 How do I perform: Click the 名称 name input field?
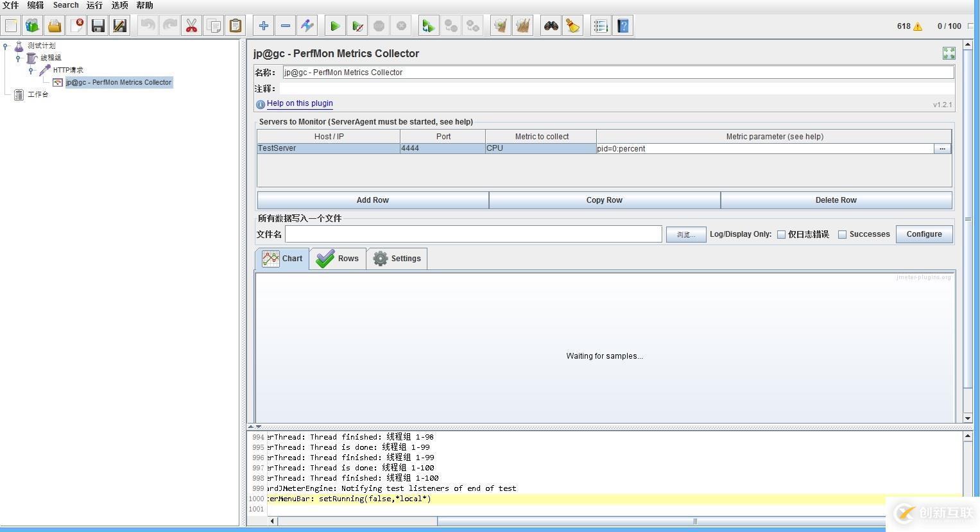click(618, 73)
